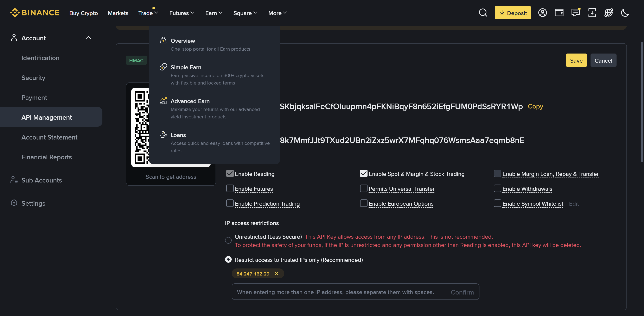This screenshot has width=644, height=316.
Task: Check Permits Universal Transfer
Action: point(363,188)
